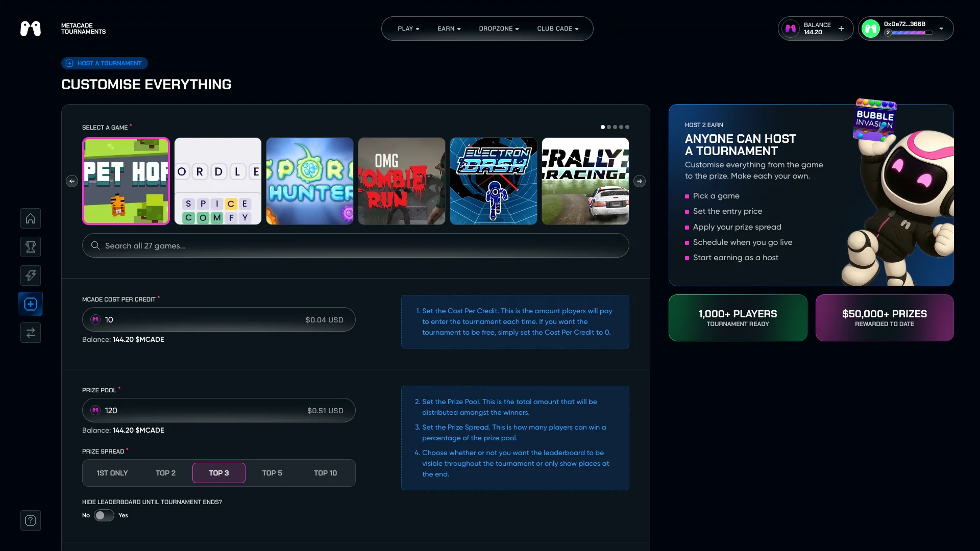Toggle hide leaderboard until tournament ends
Image resolution: width=980 pixels, height=551 pixels.
tap(104, 515)
